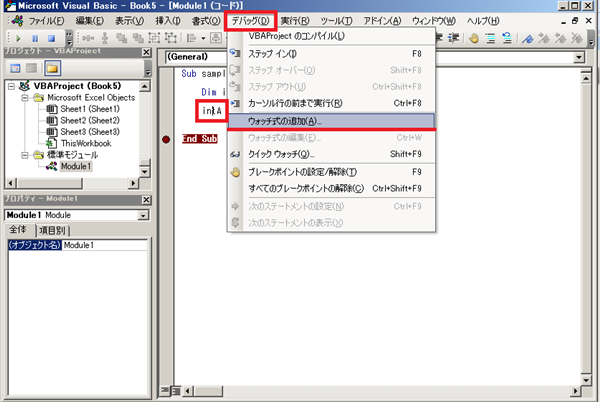Viewport: 600px width, 402px height.
Task: Select Sheet2 (Sheet2) in project tree
Action: (90, 120)
